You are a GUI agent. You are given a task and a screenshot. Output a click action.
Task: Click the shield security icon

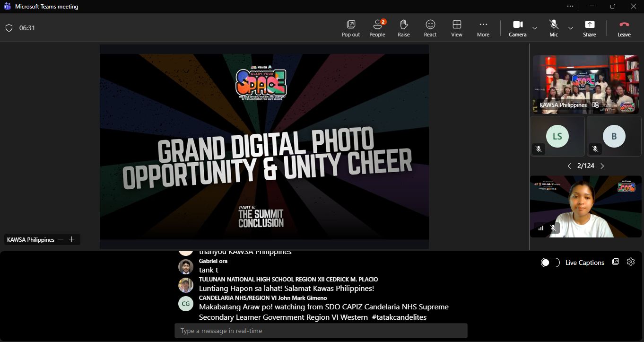(9, 28)
